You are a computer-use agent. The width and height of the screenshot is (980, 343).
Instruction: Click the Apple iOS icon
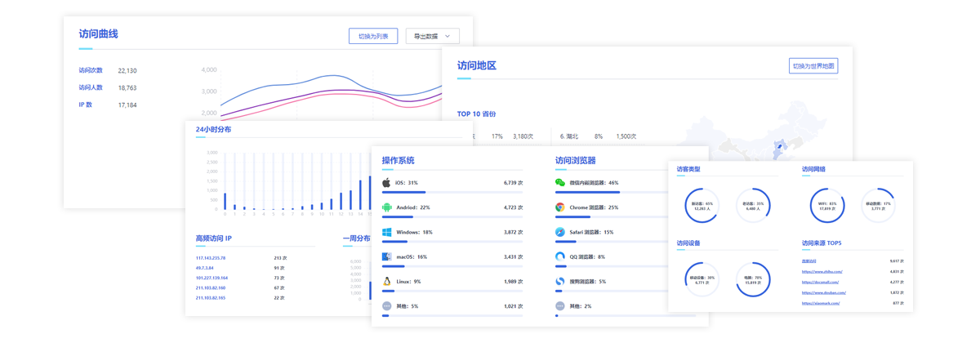point(387,183)
